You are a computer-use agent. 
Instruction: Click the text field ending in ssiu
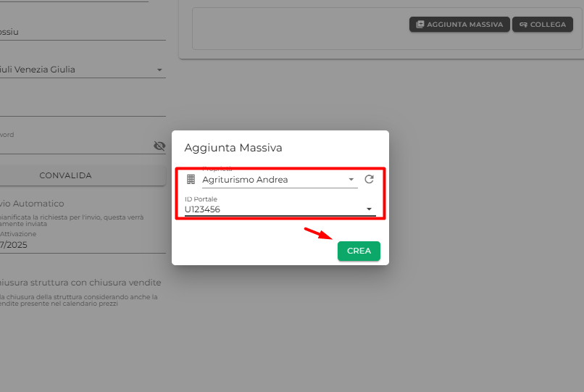(83, 32)
